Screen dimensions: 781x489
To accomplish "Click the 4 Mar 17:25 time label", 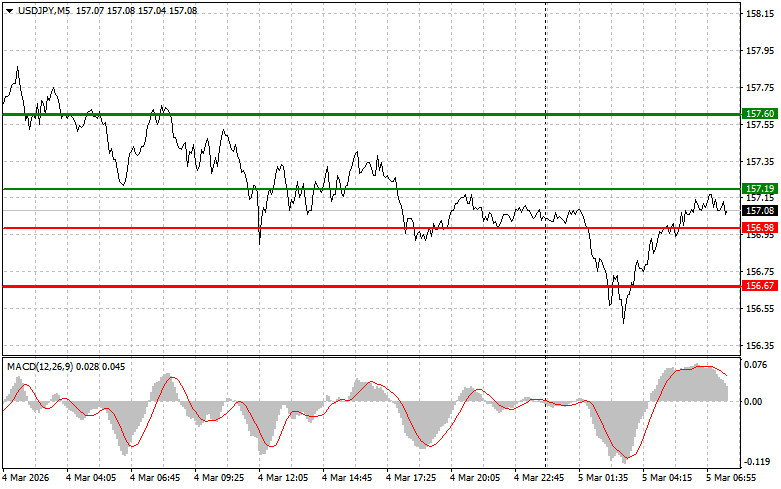I will point(411,478).
